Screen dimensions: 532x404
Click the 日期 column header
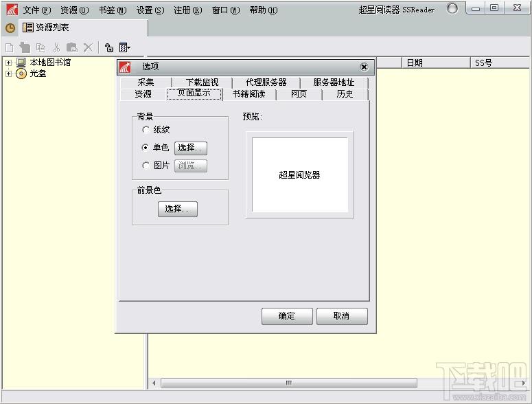pyautogui.click(x=436, y=63)
